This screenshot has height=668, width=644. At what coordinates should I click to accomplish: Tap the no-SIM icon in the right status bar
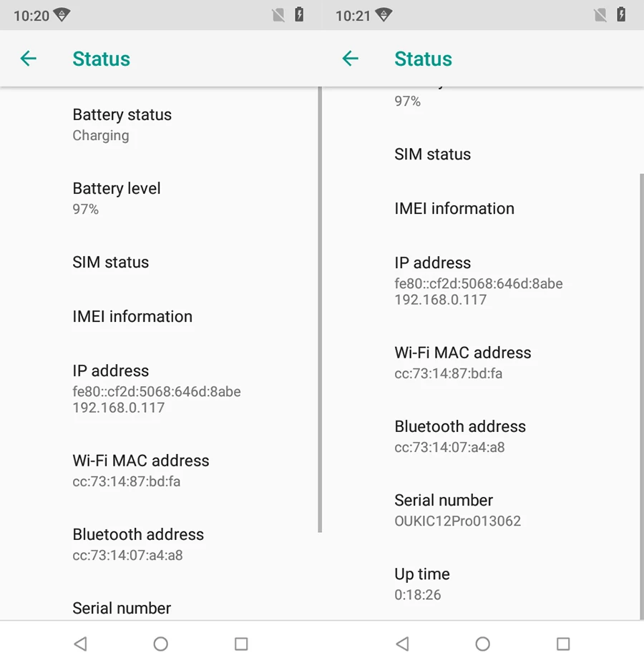(x=600, y=15)
